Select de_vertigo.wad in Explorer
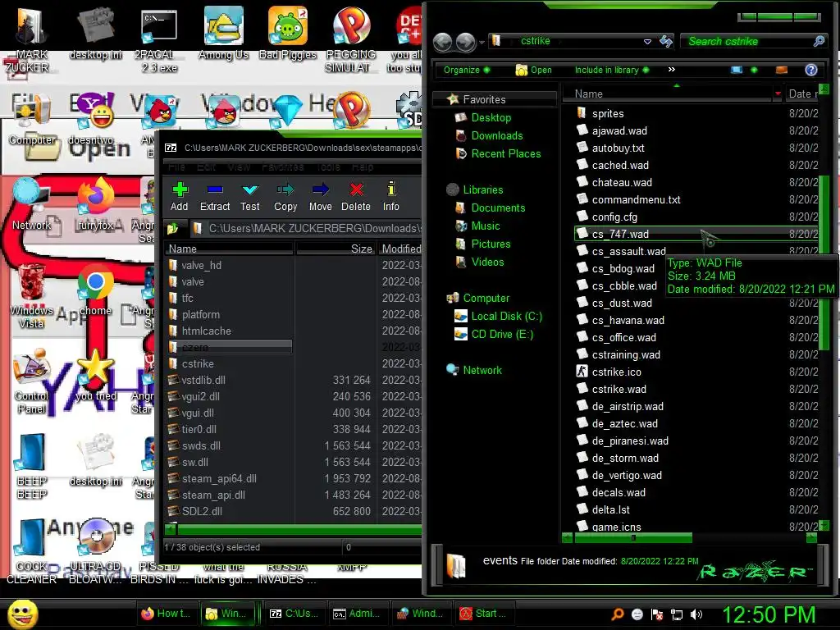Viewport: 840px width, 630px height. point(626,475)
